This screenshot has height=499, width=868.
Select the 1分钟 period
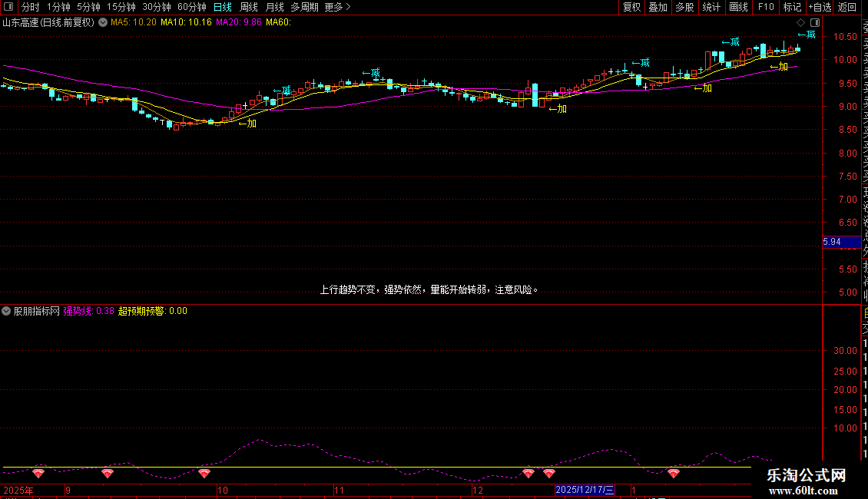click(x=58, y=7)
